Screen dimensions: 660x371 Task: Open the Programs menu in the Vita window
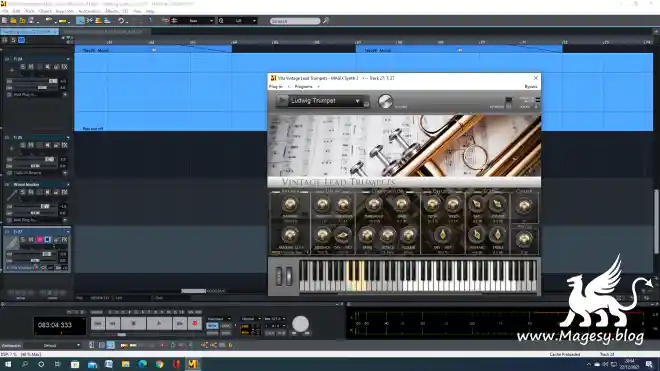[x=303, y=86]
